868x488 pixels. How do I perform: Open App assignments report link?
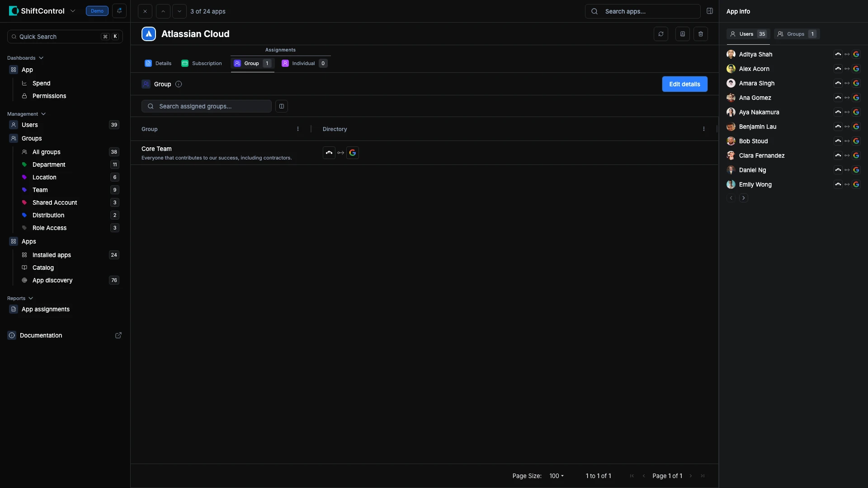coord(45,309)
